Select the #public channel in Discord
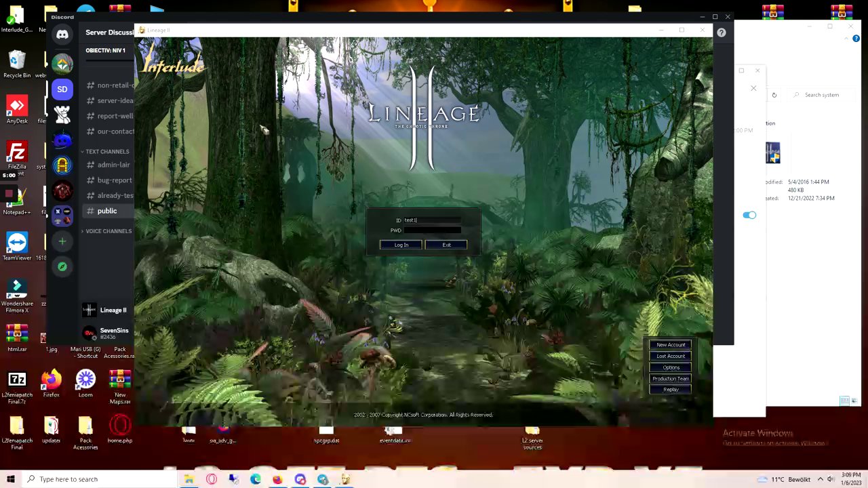The height and width of the screenshot is (488, 868). point(108,211)
